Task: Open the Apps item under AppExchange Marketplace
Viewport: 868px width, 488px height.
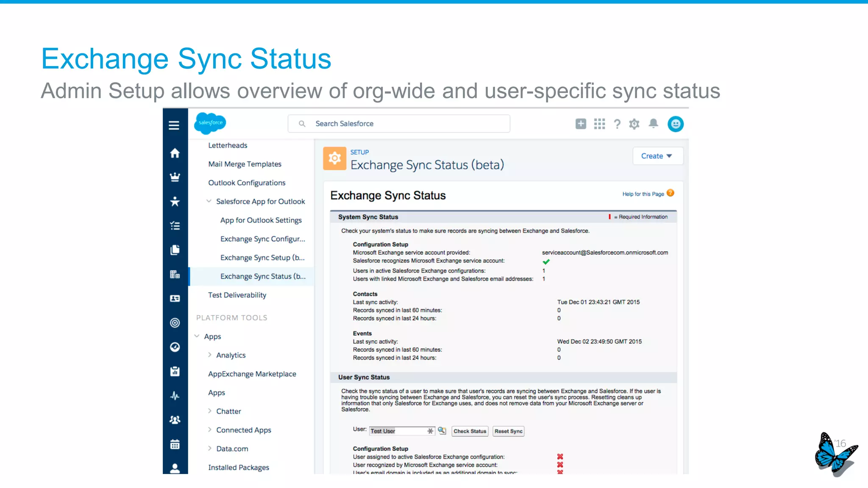Action: [x=217, y=393]
